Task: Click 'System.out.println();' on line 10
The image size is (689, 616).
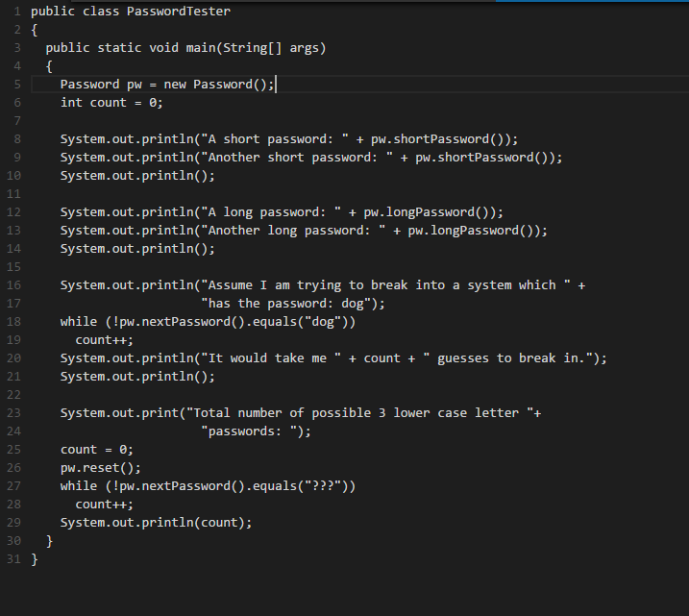Action: pos(137,176)
